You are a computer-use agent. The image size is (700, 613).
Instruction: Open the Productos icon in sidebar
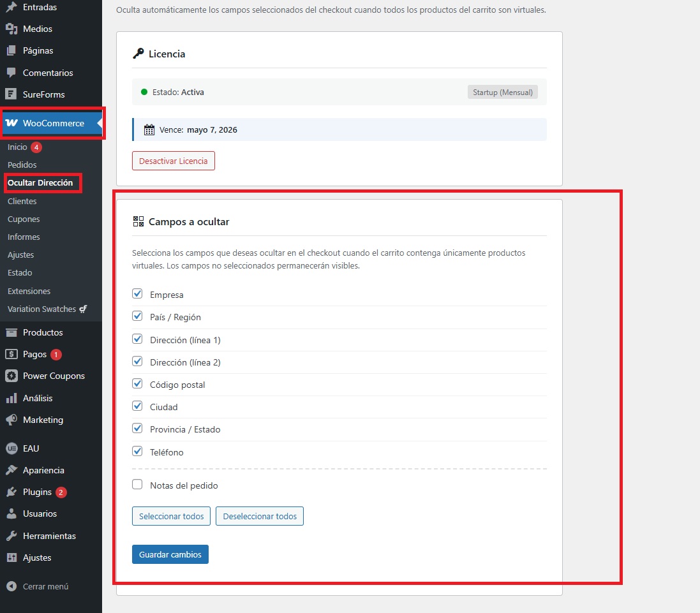click(x=11, y=332)
